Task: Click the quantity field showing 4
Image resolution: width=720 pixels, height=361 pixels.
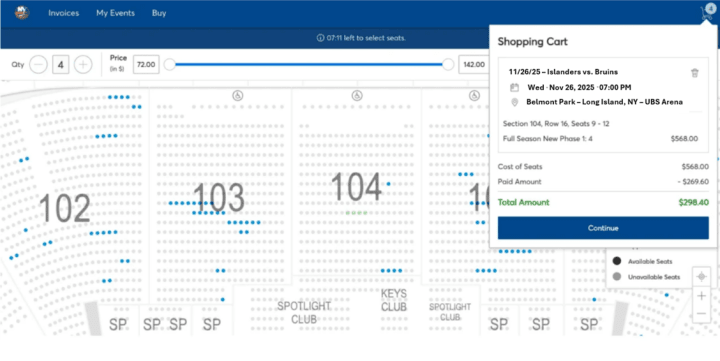Action: [61, 65]
